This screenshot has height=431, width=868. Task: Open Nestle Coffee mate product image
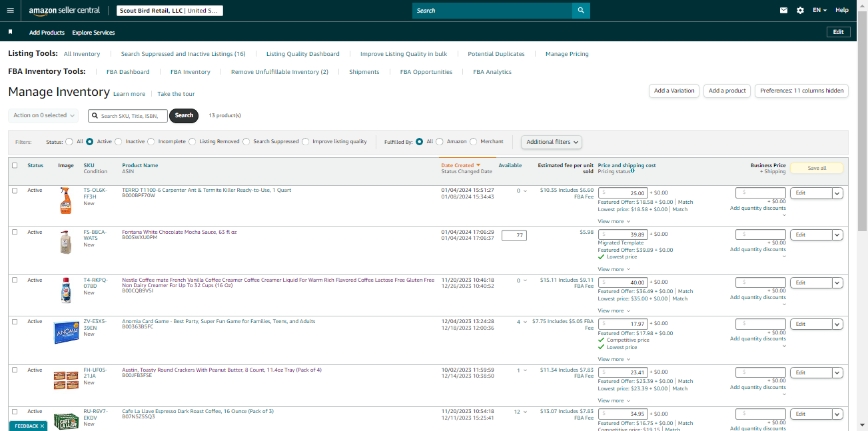point(65,290)
